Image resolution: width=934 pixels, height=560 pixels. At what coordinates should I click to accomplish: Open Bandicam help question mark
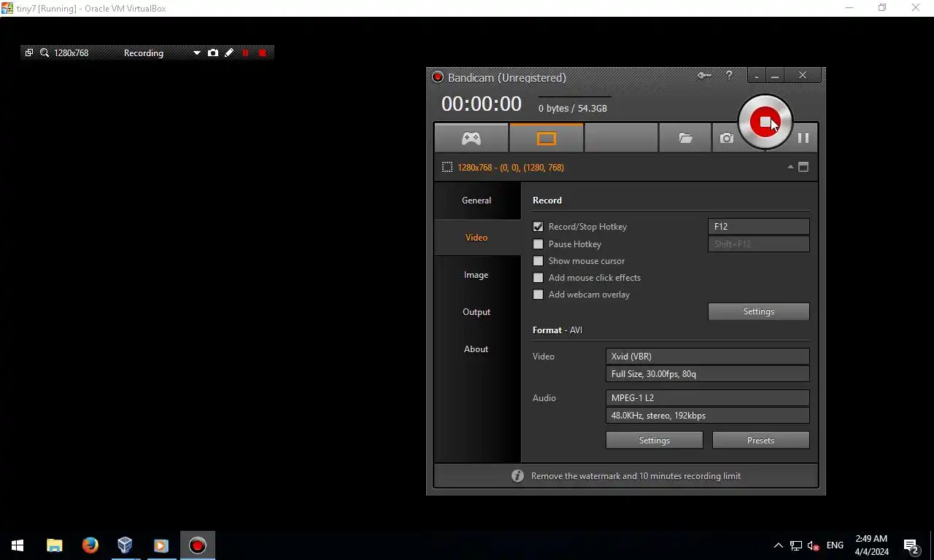pos(729,75)
